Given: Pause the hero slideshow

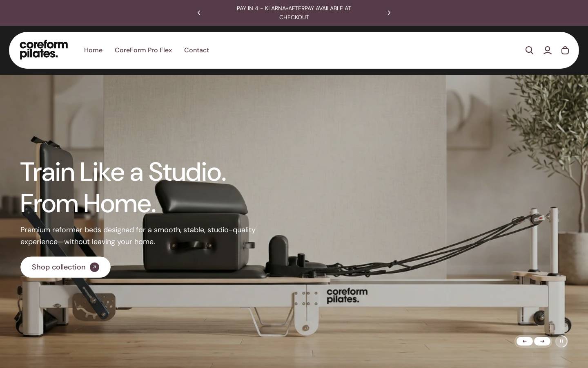Looking at the screenshot, I should pos(561,341).
